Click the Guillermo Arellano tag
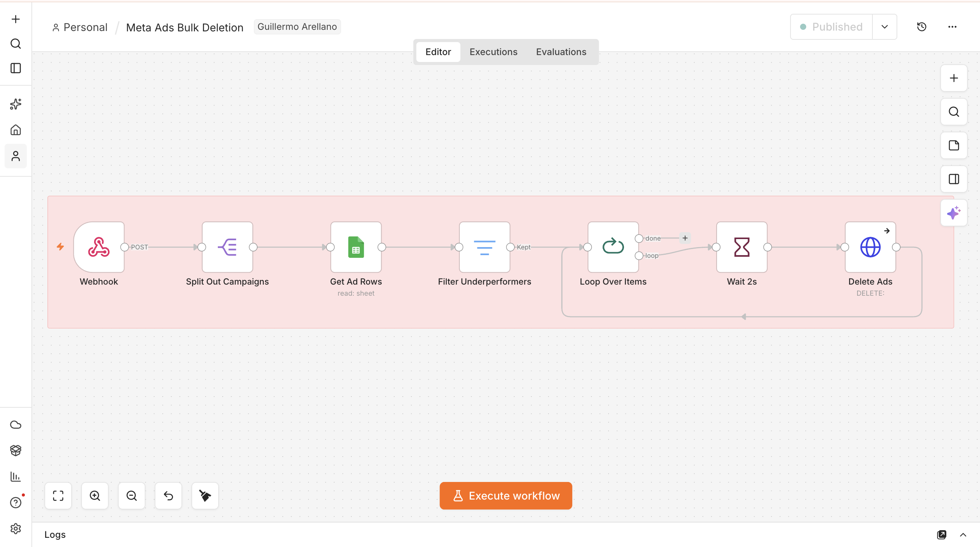This screenshot has width=980, height=547. coord(297,27)
